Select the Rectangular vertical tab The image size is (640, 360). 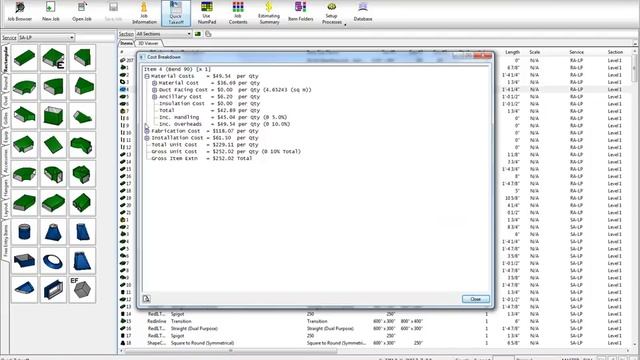(x=5, y=59)
